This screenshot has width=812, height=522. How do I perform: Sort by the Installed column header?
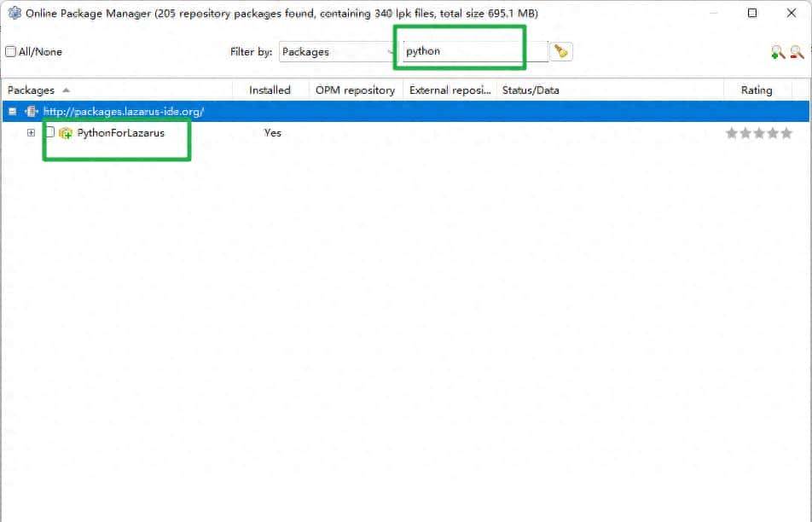coord(270,90)
